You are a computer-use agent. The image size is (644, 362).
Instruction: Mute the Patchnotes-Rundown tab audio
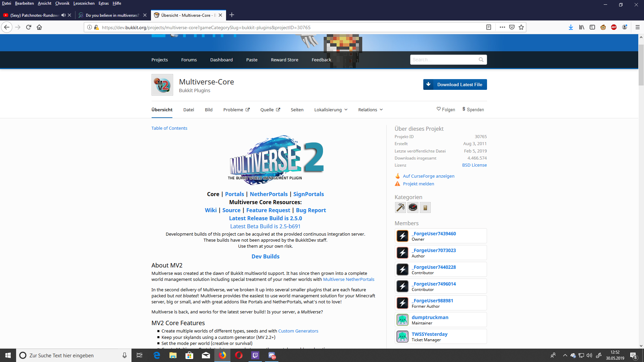[x=63, y=15]
